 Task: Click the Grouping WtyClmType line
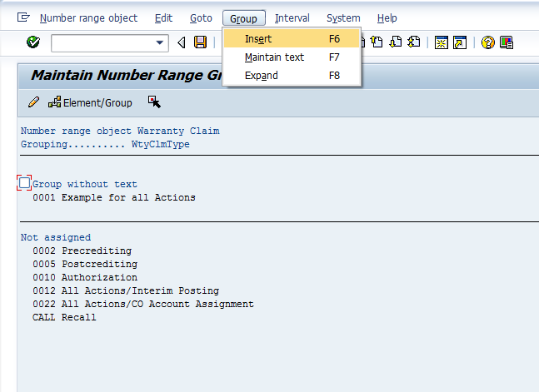click(x=105, y=144)
